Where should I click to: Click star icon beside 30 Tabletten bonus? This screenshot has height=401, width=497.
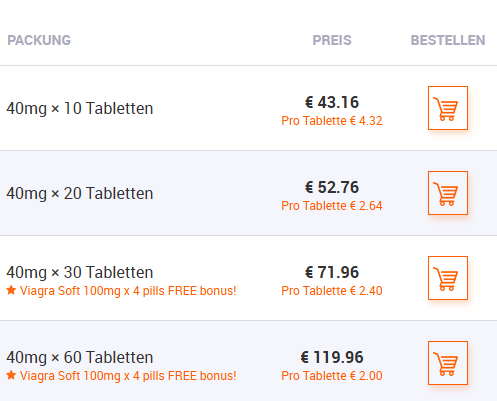[11, 290]
